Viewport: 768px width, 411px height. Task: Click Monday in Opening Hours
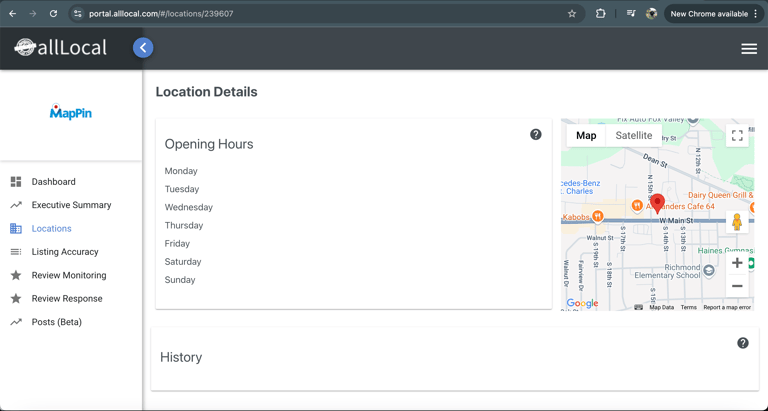(x=181, y=171)
